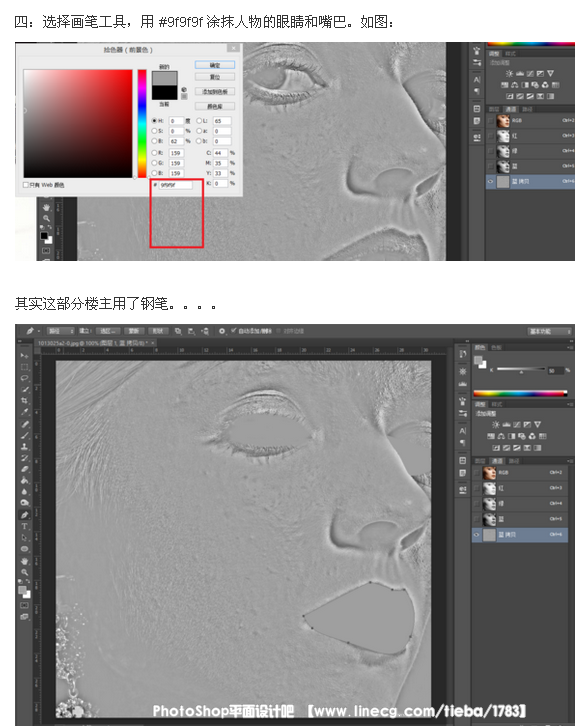Select the highlighted Pen tool in lower toolbar

point(24,515)
